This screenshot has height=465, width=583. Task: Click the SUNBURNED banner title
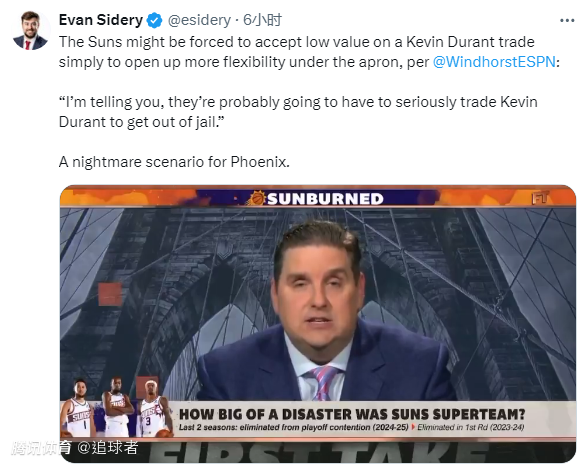[x=325, y=199]
